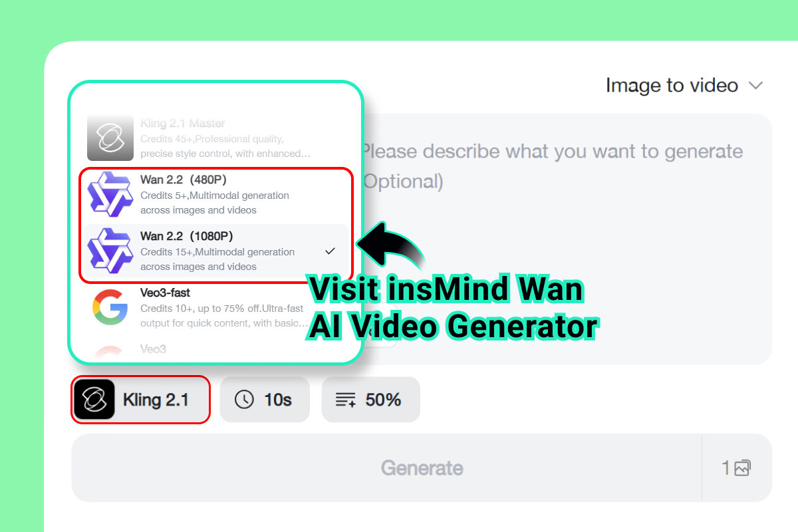Click the Wan 2.2 (480P) logo icon
Image resolution: width=798 pixels, height=532 pixels.
coord(110,194)
